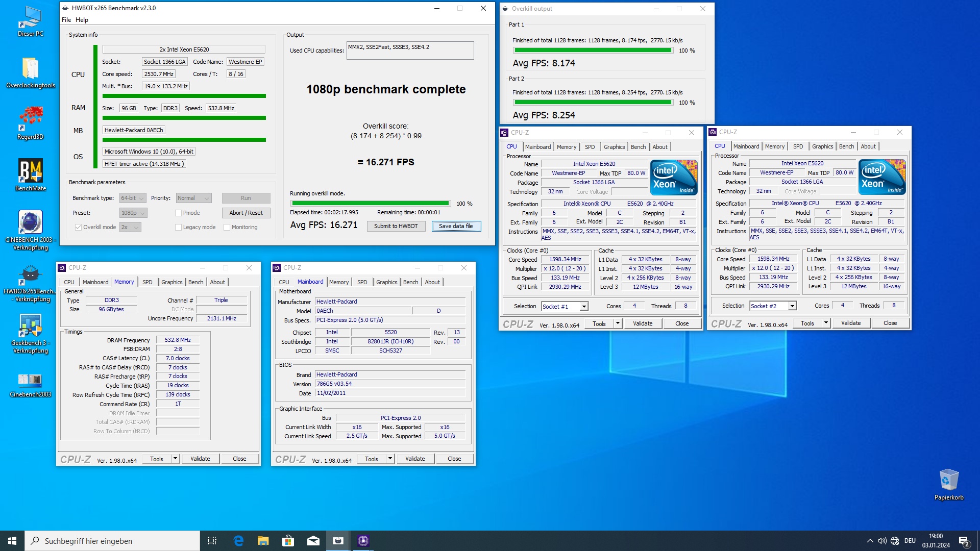
Task: Enable the Legacy mode checkbox
Action: tap(178, 227)
